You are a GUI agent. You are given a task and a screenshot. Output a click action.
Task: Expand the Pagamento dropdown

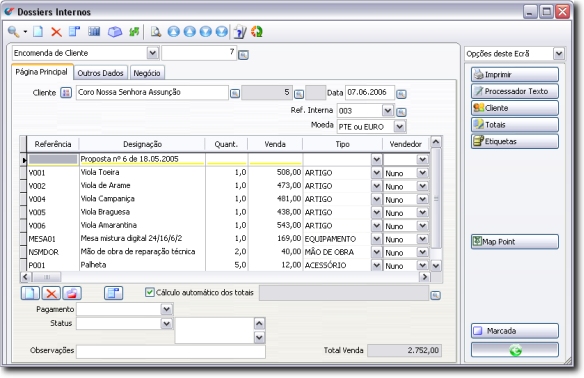point(166,309)
